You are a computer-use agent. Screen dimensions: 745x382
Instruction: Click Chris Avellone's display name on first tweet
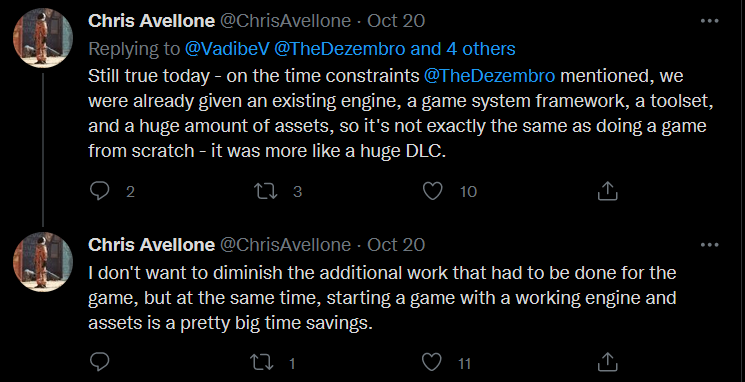pos(152,21)
